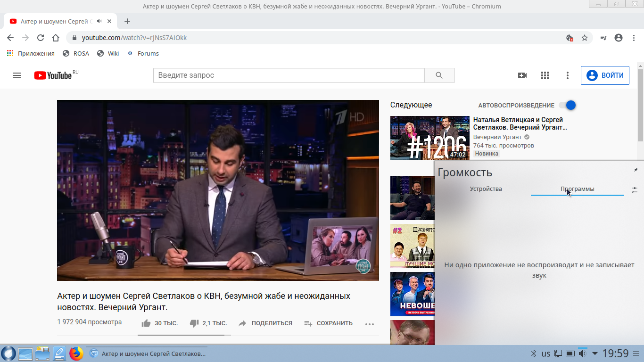Open the Приложения bookmarks bar item
The image size is (644, 362).
pyautogui.click(x=31, y=53)
